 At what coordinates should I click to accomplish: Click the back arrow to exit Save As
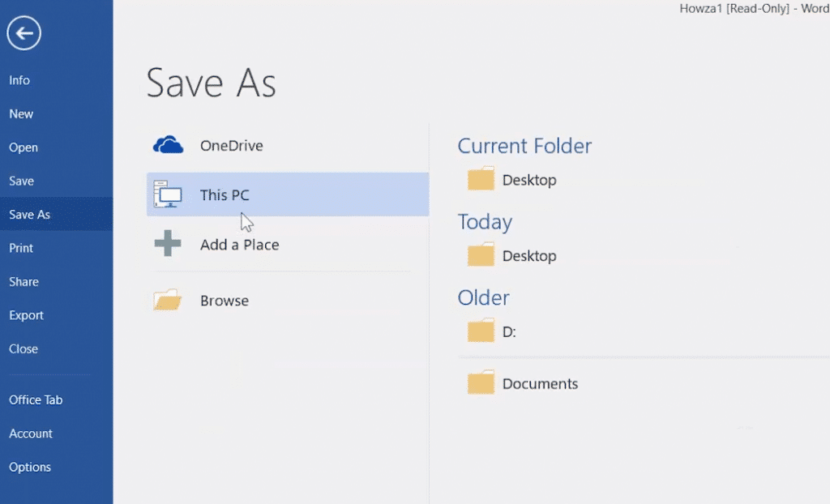pyautogui.click(x=24, y=33)
